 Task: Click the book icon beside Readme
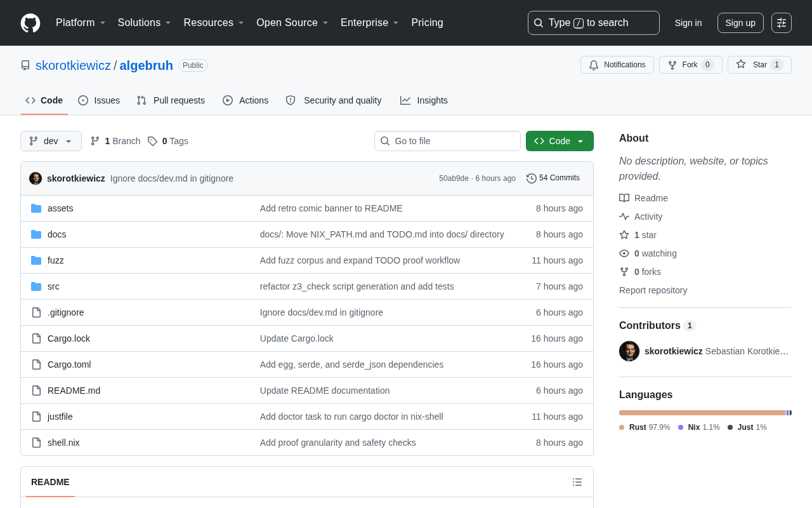pyautogui.click(x=624, y=198)
